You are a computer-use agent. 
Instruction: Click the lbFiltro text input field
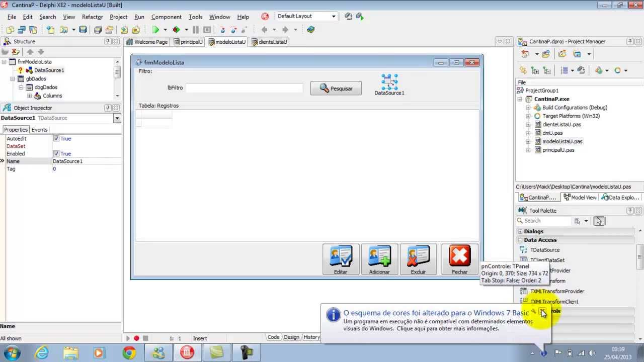[244, 87]
